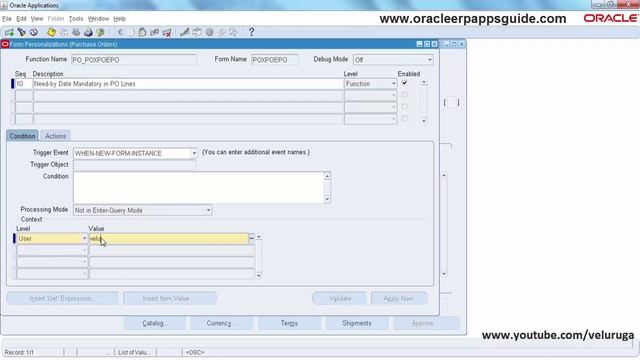
Task: Click Shipments button in Purchase Orders window
Action: coord(357,323)
